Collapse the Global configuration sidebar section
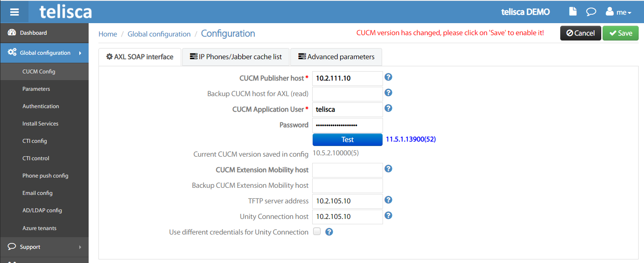 coord(44,53)
